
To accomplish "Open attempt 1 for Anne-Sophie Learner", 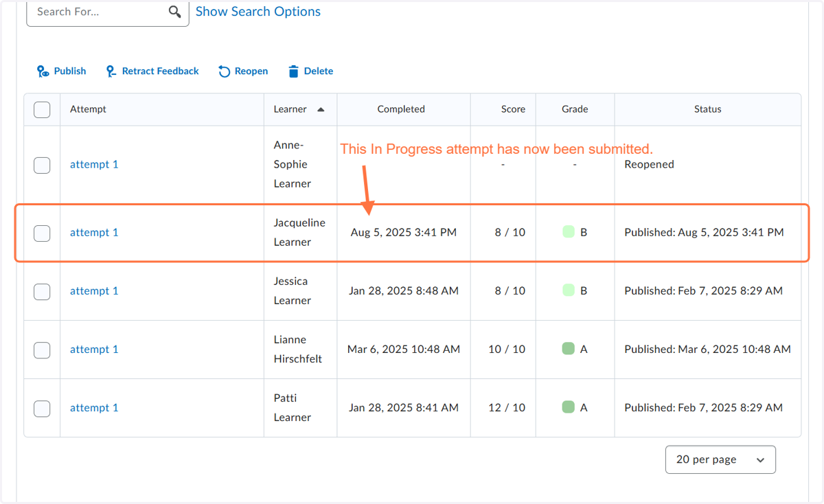I will tap(94, 165).
